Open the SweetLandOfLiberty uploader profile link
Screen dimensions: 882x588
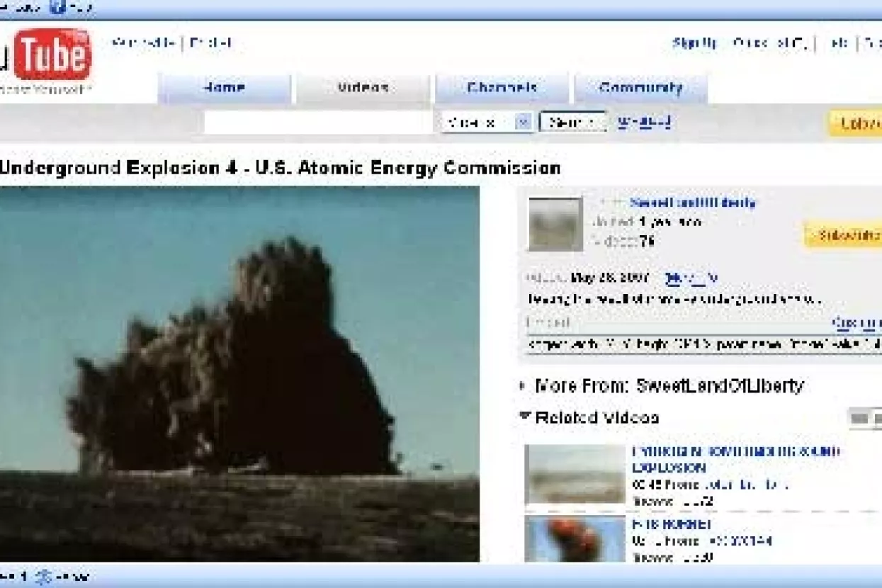[693, 203]
